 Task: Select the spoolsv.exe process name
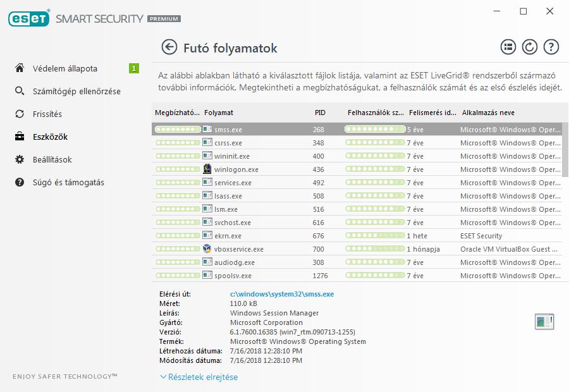point(233,276)
